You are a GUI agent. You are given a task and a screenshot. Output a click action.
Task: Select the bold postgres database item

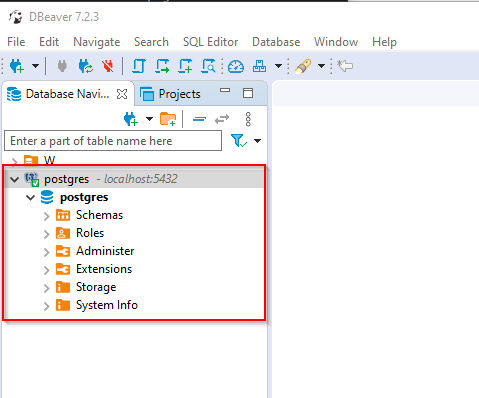click(x=84, y=197)
